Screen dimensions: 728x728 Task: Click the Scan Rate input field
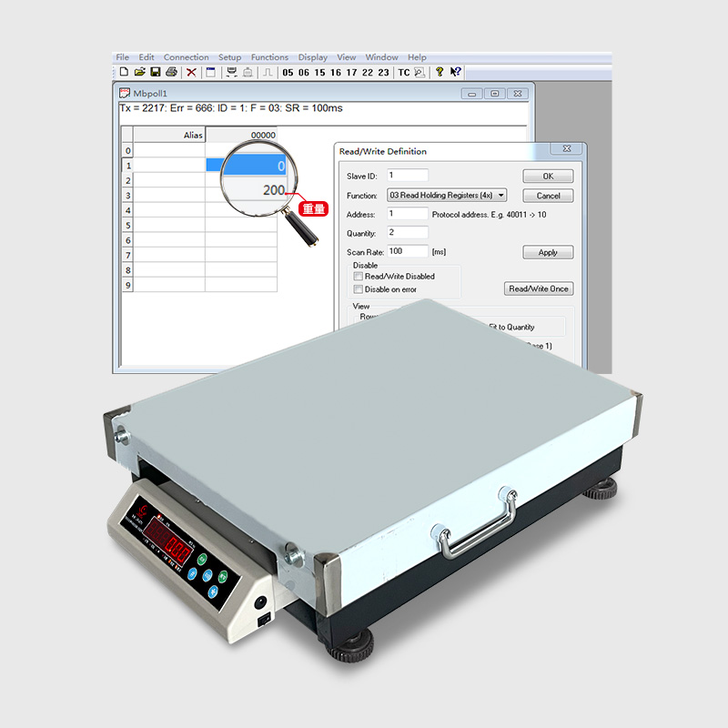(407, 251)
